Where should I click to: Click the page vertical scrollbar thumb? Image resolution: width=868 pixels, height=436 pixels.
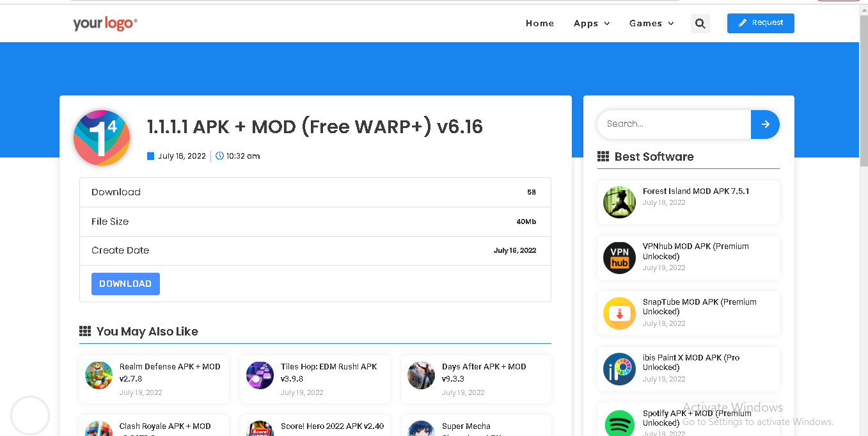pyautogui.click(x=864, y=90)
